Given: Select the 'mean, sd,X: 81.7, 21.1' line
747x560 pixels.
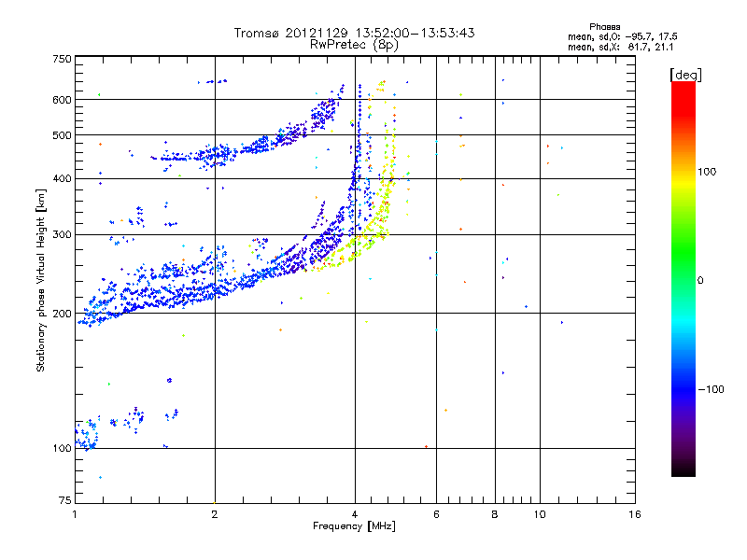Looking at the screenshot, I should tap(620, 47).
